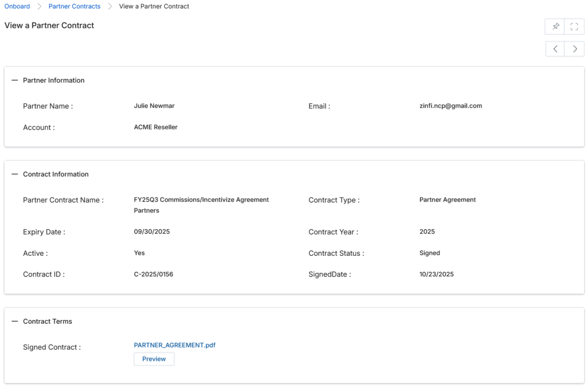The height and width of the screenshot is (388, 588).
Task: Select email zinfi.ncp@gmail.com
Action: pyautogui.click(x=451, y=106)
